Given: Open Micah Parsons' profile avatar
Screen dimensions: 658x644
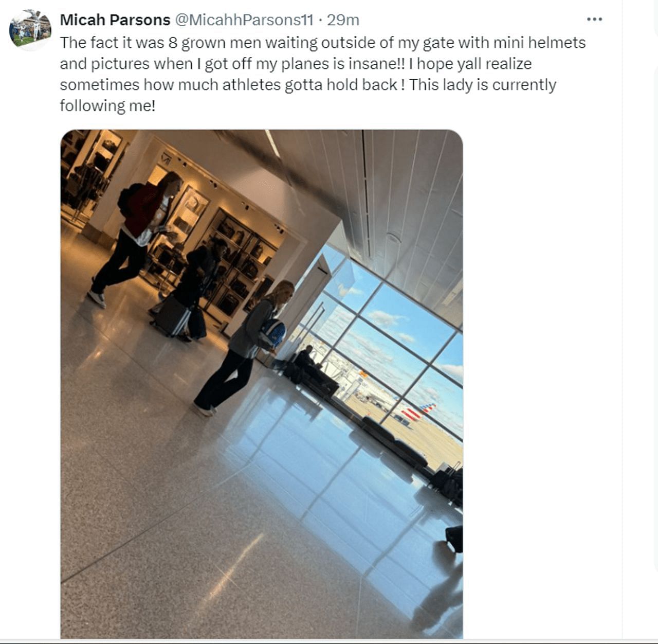Looking at the screenshot, I should coord(30,29).
